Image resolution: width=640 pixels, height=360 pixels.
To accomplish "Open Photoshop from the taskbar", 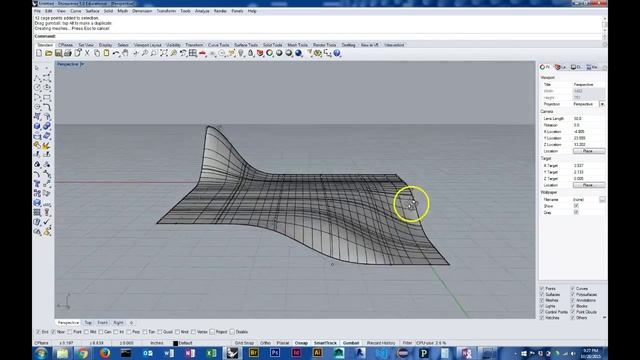I will [275, 353].
